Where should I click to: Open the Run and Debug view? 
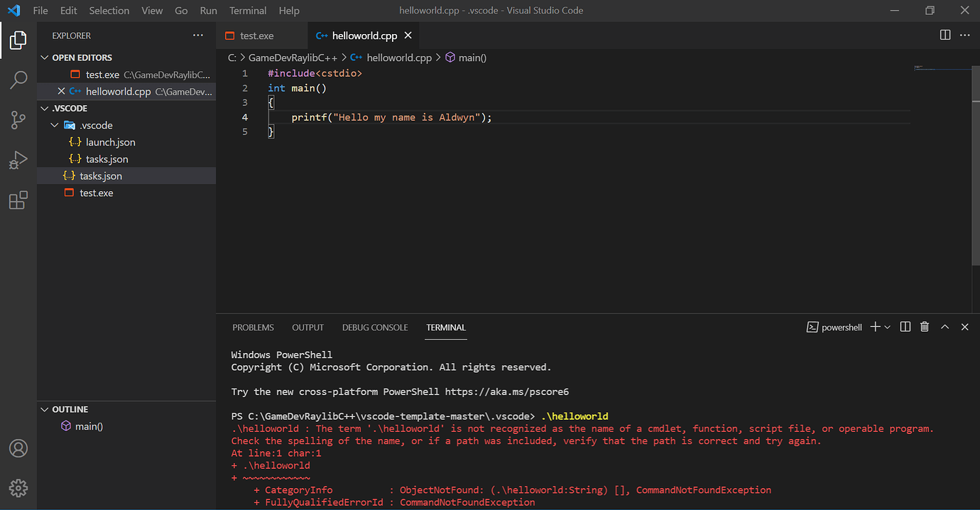18,161
